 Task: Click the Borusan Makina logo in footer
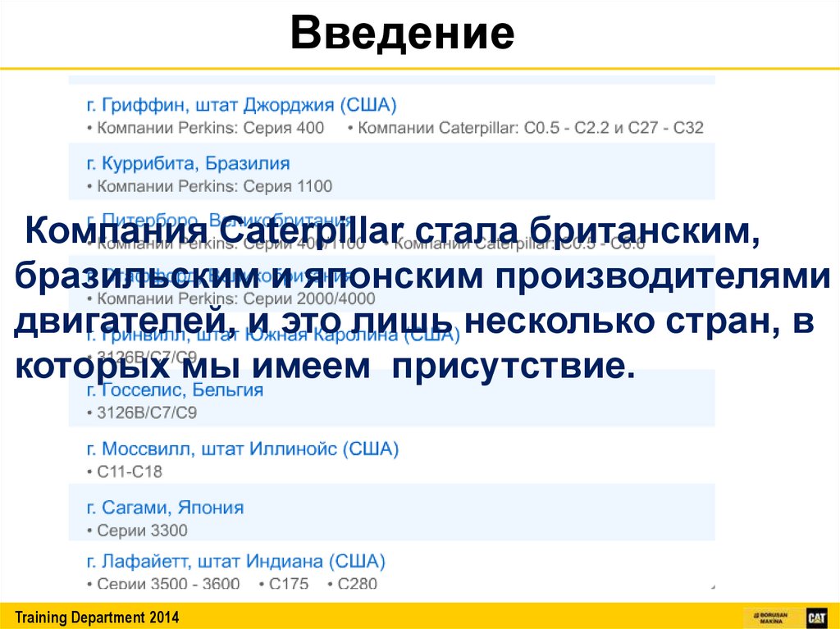click(771, 618)
